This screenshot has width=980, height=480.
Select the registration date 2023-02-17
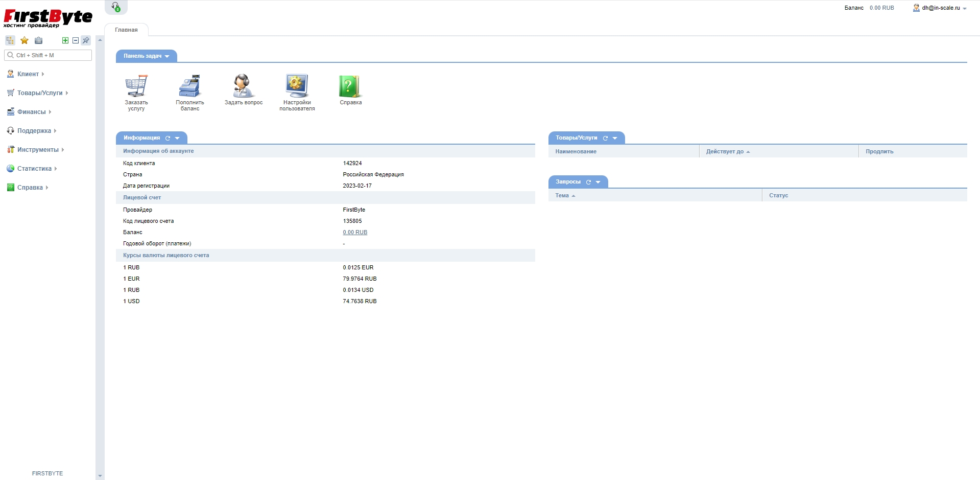click(x=357, y=186)
